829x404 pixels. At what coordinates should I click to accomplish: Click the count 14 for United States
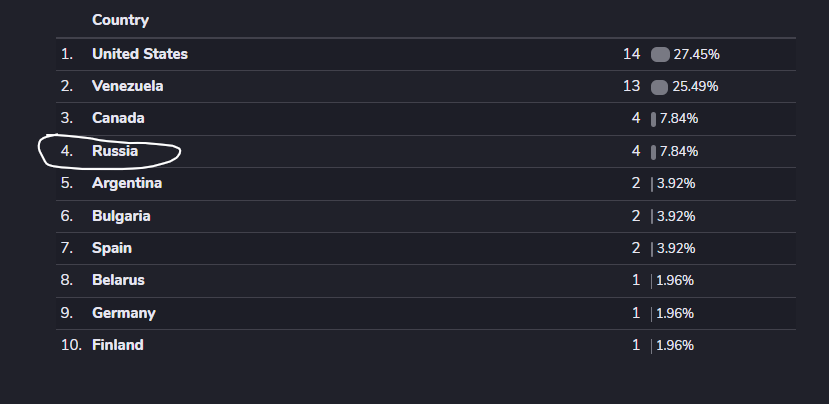tap(630, 54)
